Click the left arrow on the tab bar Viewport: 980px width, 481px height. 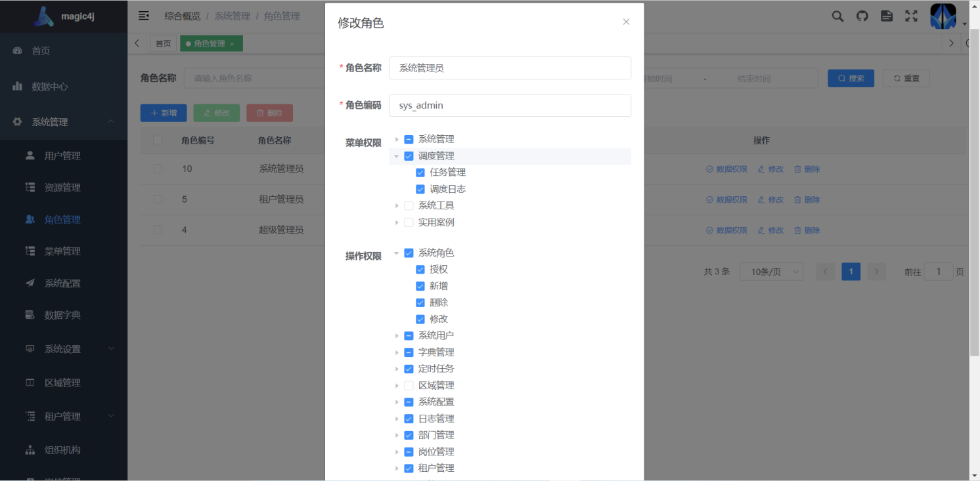(x=137, y=43)
